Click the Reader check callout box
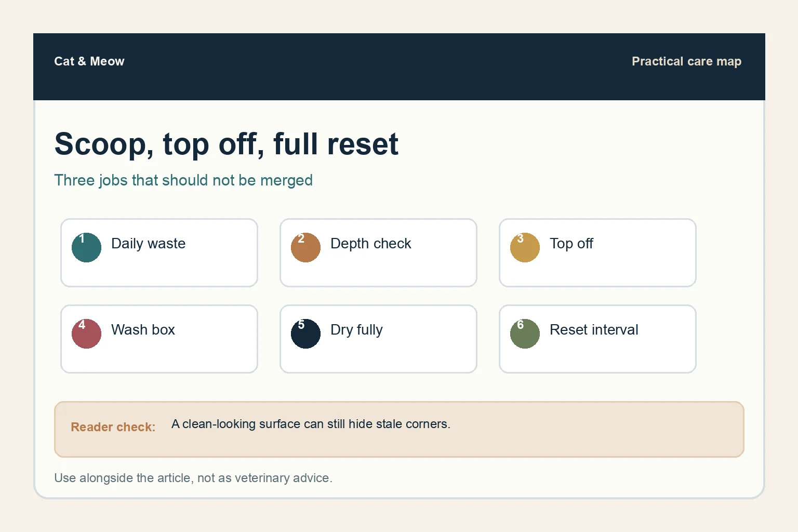 click(399, 429)
